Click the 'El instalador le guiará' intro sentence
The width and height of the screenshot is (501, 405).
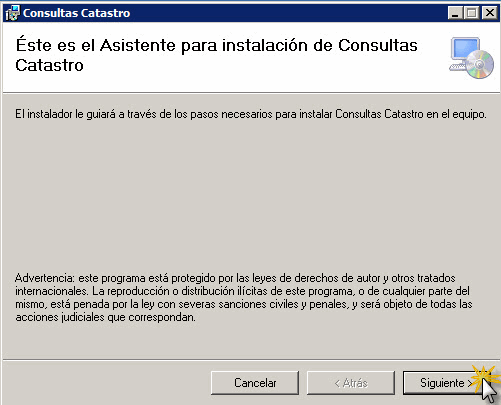(x=251, y=114)
